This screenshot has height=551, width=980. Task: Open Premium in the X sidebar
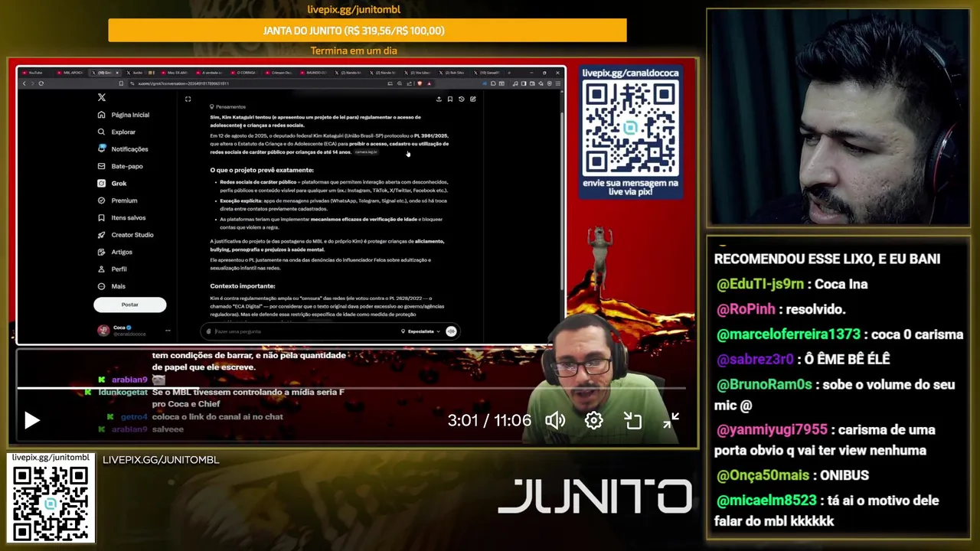117,201
